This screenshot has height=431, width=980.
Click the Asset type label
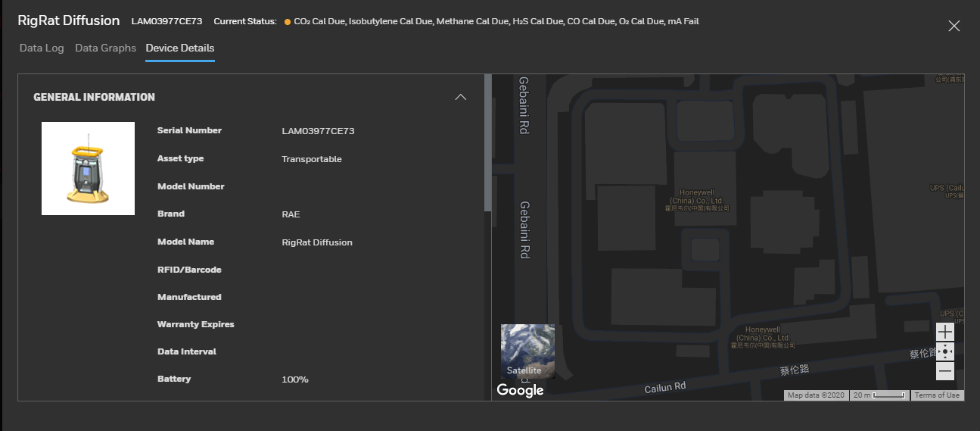coord(180,158)
